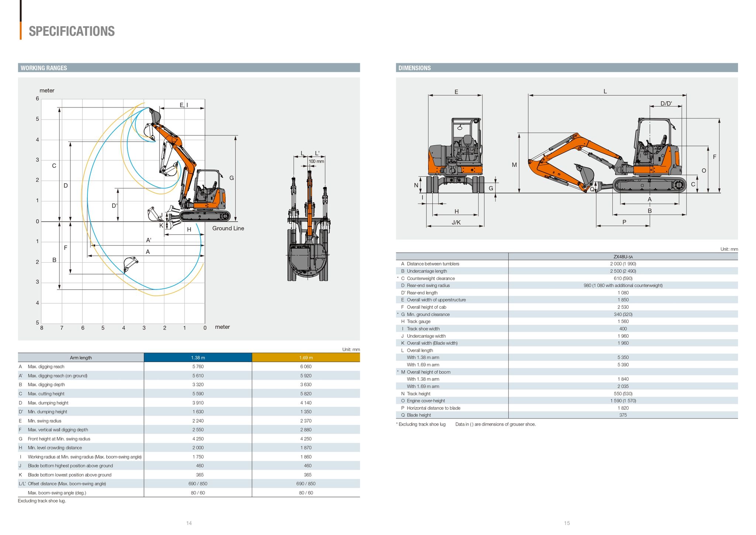This screenshot has height=535, width=756.
Task: Click Overall height of cab row label
Action: [x=426, y=307]
